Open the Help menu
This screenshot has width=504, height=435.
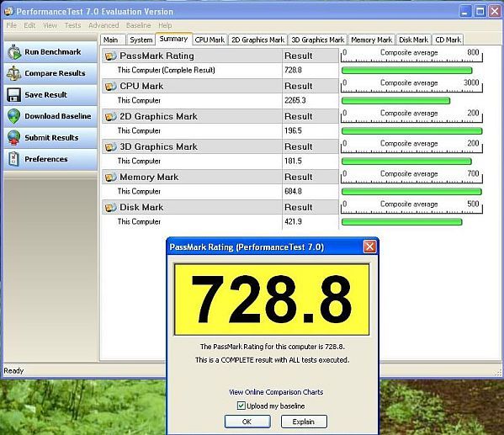(165, 25)
